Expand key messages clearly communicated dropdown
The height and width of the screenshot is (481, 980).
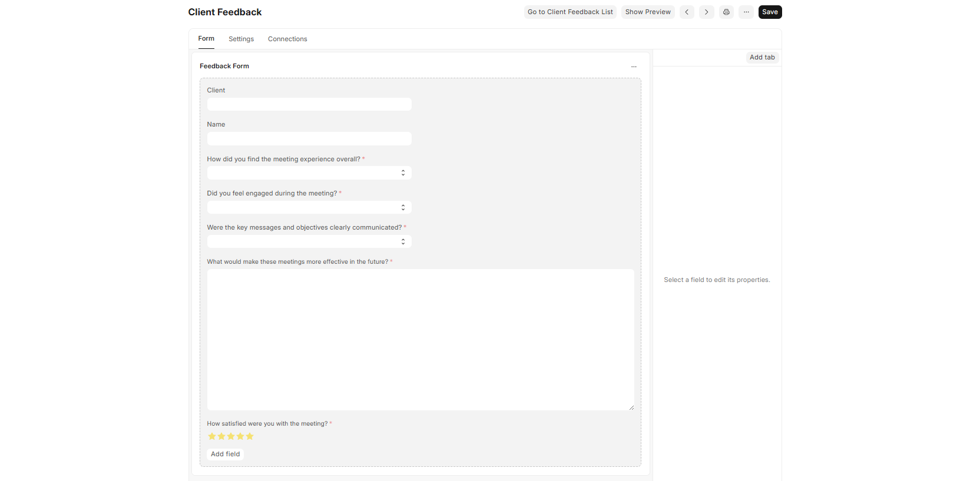(309, 241)
